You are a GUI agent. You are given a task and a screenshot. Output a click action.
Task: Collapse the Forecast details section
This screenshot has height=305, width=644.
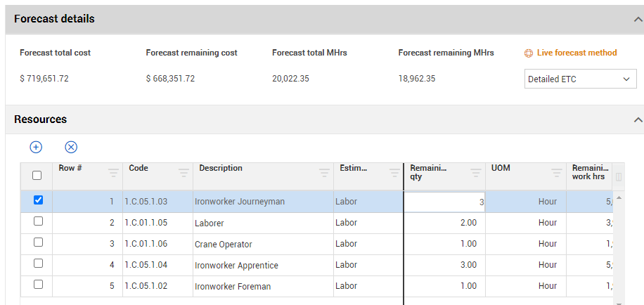point(637,19)
